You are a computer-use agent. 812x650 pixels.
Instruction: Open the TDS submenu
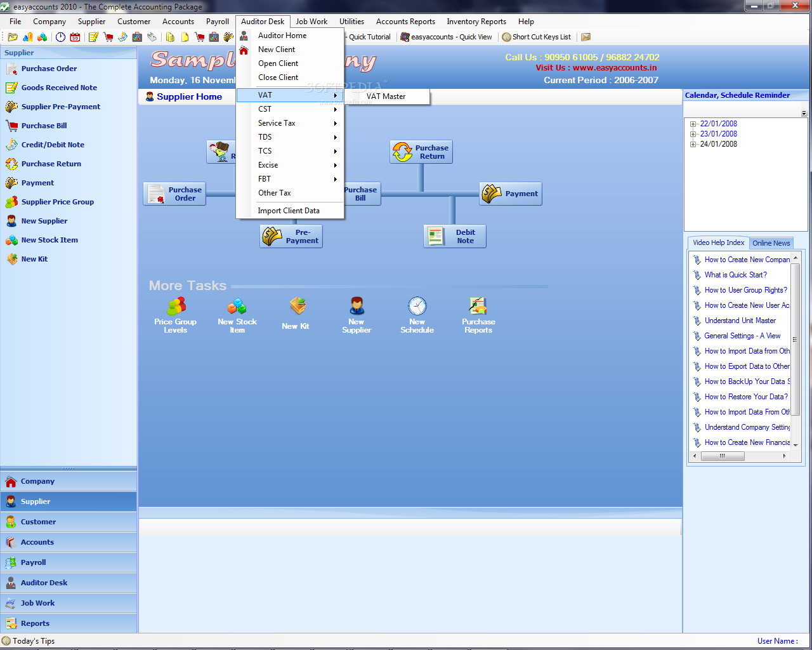[290, 137]
